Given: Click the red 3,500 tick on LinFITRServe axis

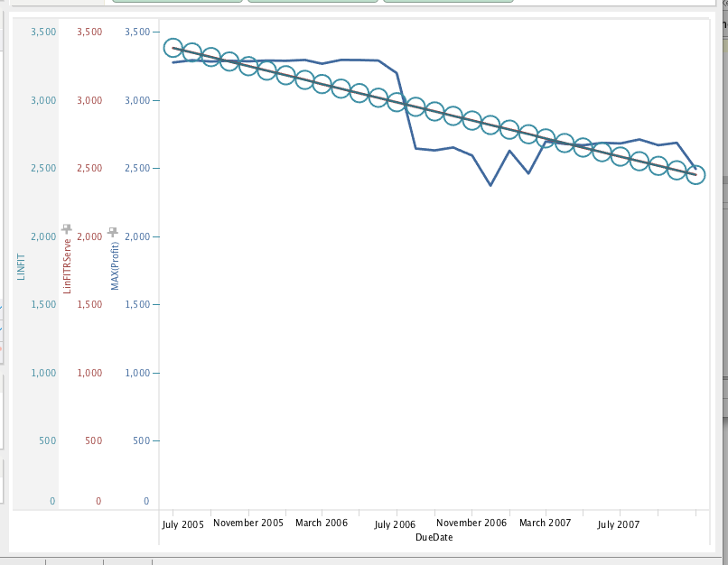Looking at the screenshot, I should pos(89,32).
